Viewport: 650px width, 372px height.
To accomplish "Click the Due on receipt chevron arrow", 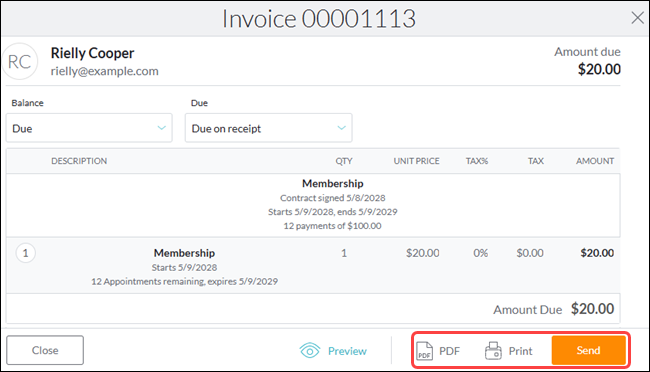I will pos(341,128).
